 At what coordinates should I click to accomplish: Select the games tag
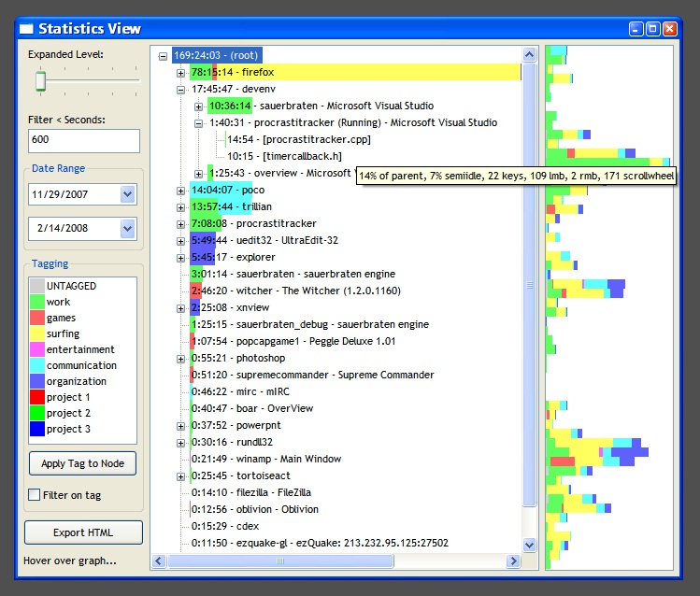tap(61, 318)
